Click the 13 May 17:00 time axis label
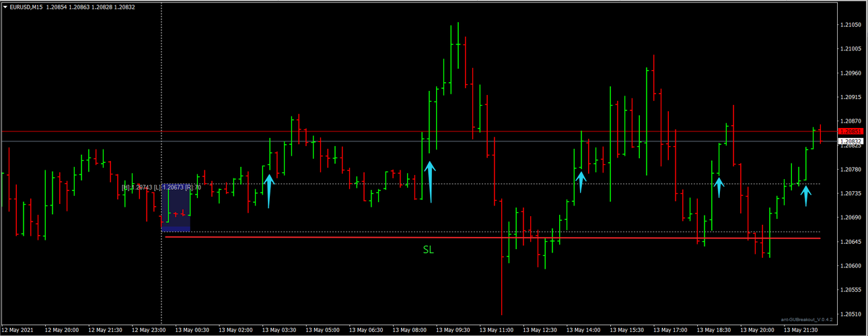This screenshot has height=336, width=868. point(670,330)
